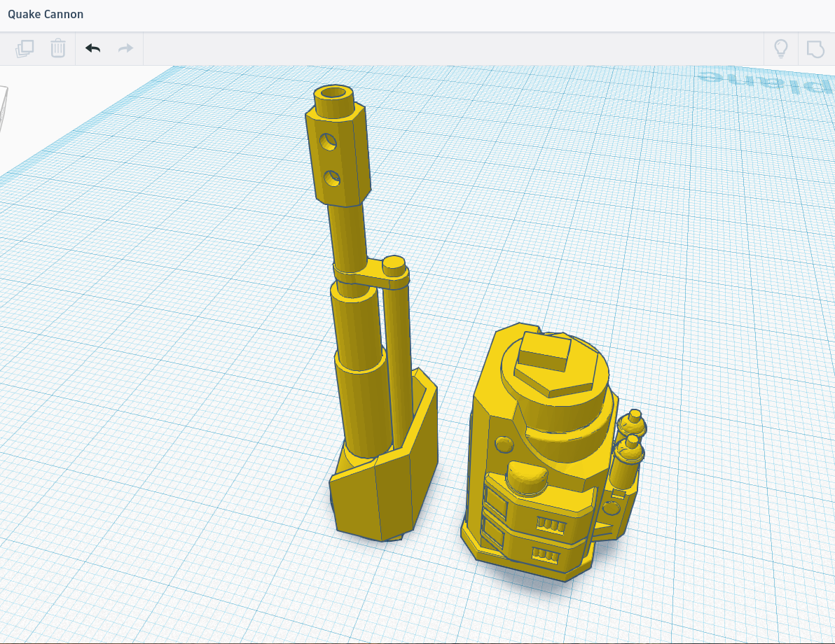This screenshot has width=835, height=644.
Task: Click the lightbulb Show All icon
Action: (x=780, y=48)
